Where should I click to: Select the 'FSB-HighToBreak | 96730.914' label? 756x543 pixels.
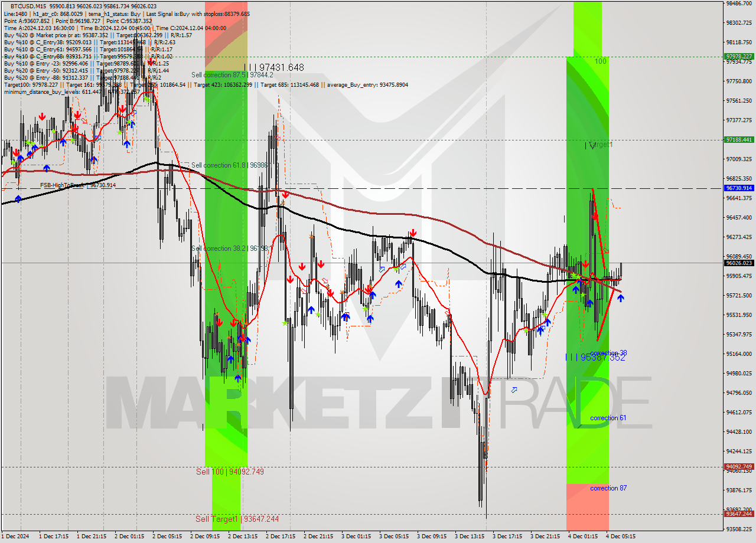click(x=78, y=185)
